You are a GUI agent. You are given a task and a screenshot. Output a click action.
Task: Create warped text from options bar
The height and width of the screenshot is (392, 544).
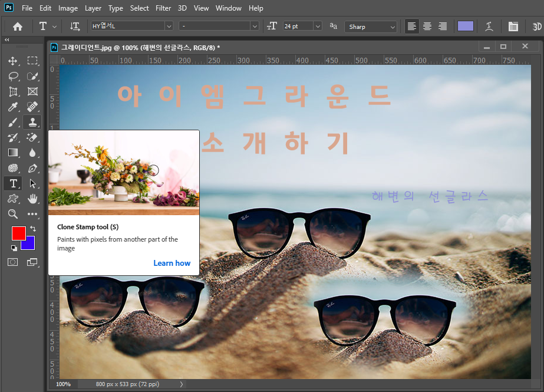pos(489,27)
